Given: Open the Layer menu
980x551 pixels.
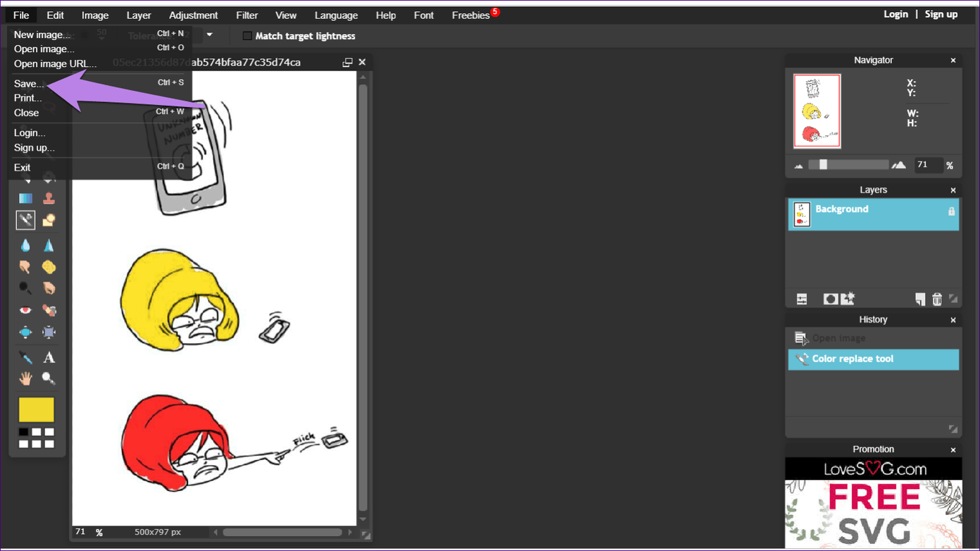Looking at the screenshot, I should (139, 15).
